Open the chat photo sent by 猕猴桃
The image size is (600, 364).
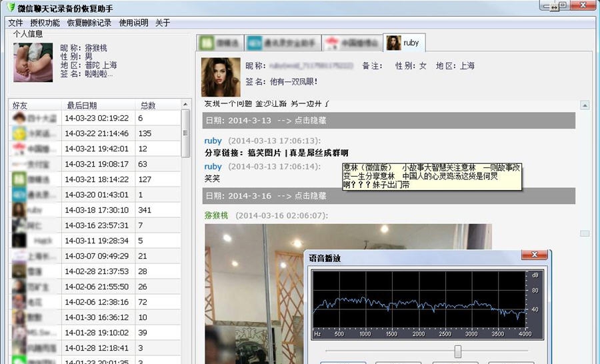(x=348, y=293)
